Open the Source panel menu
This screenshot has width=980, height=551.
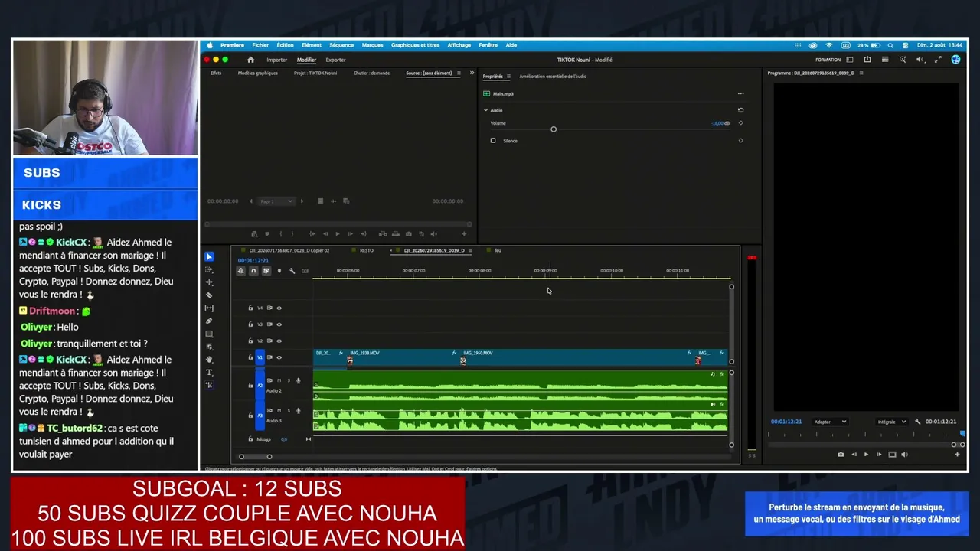point(459,73)
